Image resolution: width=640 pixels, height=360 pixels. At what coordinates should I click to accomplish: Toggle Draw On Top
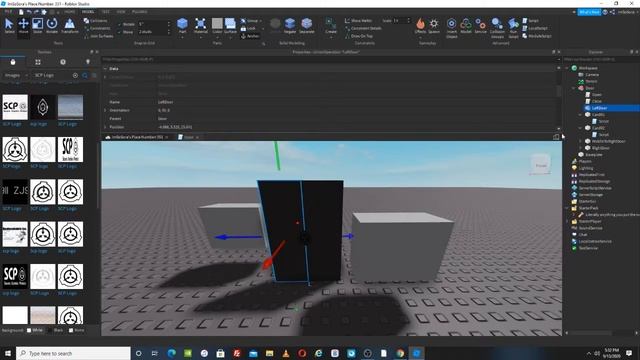tap(359, 36)
